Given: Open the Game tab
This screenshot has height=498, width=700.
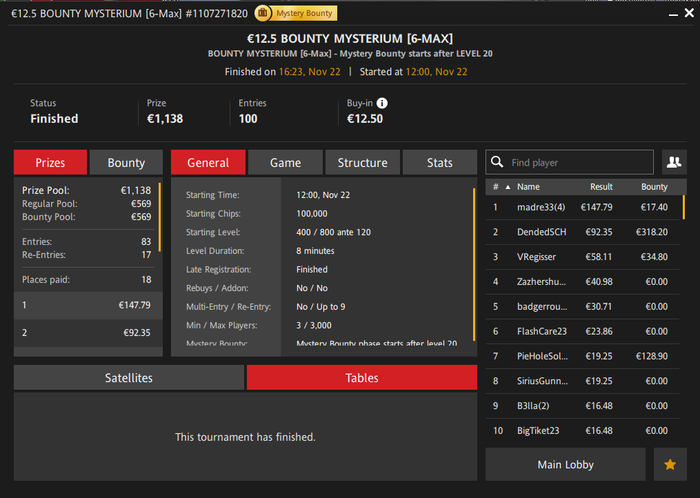Looking at the screenshot, I should 285,162.
